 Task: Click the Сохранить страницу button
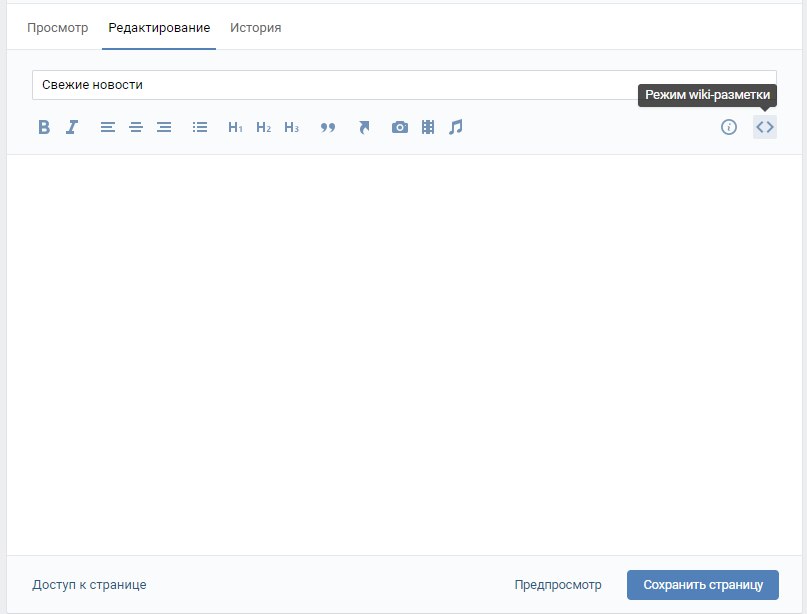[x=702, y=585]
